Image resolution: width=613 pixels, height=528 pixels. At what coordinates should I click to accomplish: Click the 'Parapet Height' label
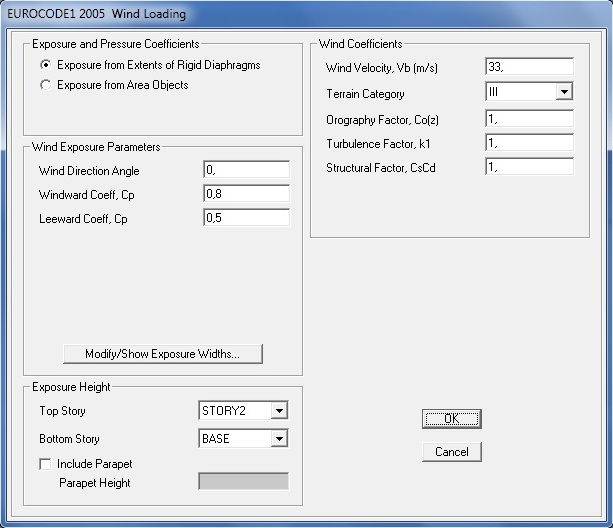pos(95,483)
